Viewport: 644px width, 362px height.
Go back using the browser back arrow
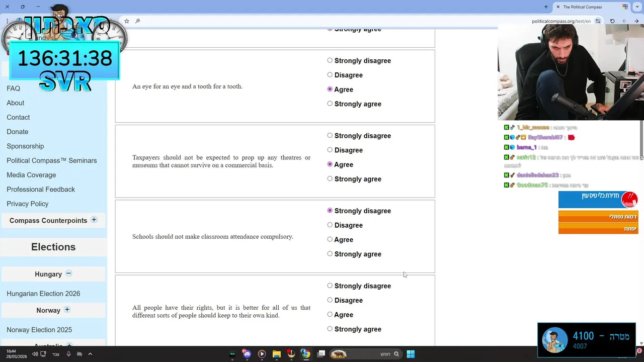(636, 21)
